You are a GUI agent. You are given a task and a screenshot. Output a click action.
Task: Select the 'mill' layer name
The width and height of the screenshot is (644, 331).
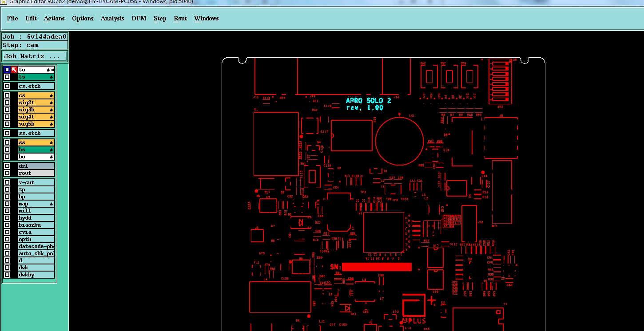(36, 211)
